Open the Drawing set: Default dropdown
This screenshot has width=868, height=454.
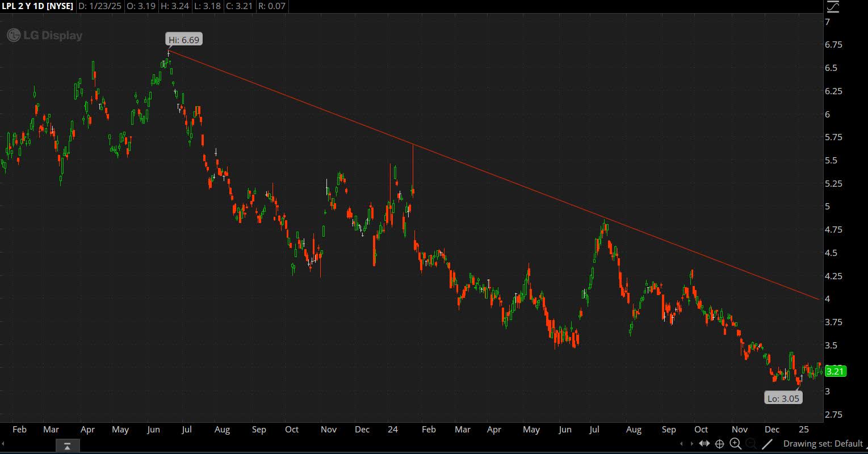(x=823, y=444)
